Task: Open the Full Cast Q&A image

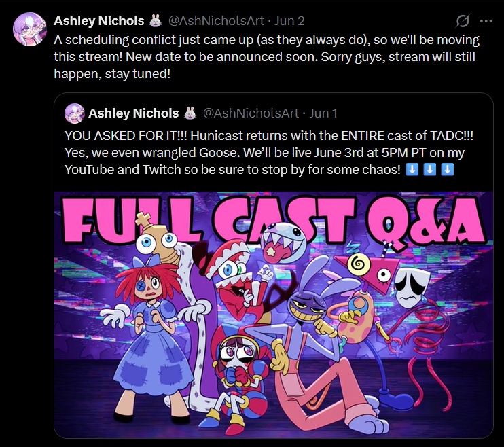Action: (x=274, y=315)
